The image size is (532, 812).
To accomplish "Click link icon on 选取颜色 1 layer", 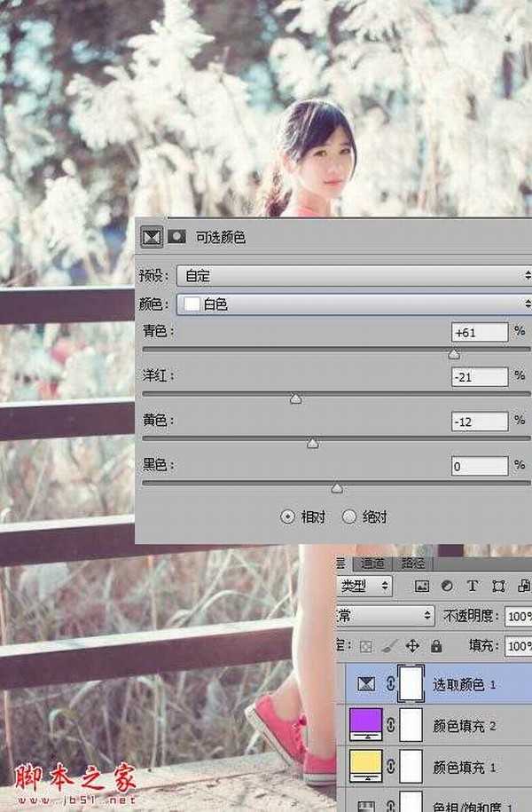I will (389, 684).
